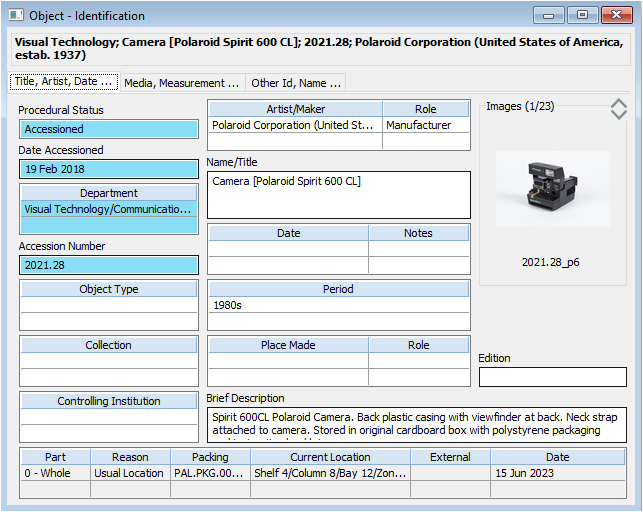Click the Current Location column header
The image size is (643, 512).
[331, 457]
